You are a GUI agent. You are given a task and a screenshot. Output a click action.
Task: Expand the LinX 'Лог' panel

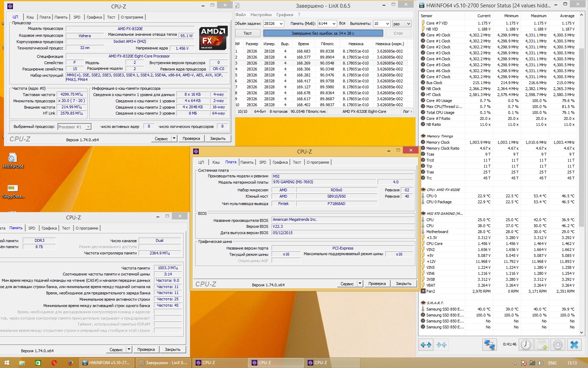(407, 111)
